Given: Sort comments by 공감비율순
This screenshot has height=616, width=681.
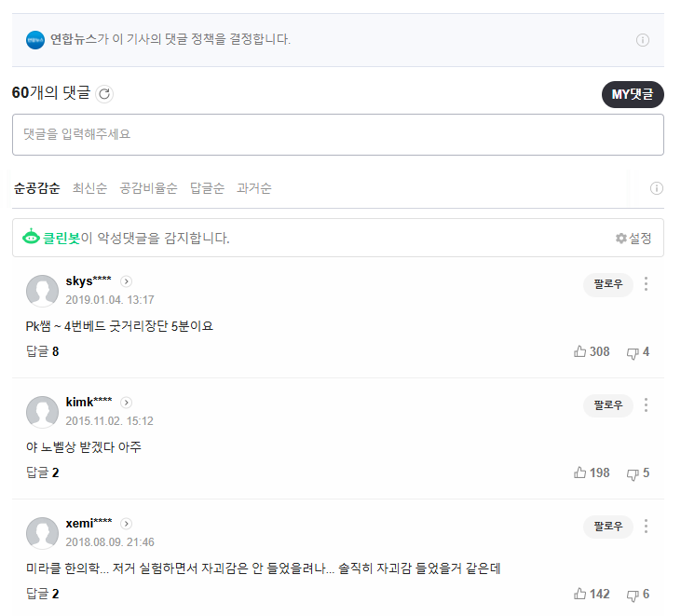Looking at the screenshot, I should [148, 188].
